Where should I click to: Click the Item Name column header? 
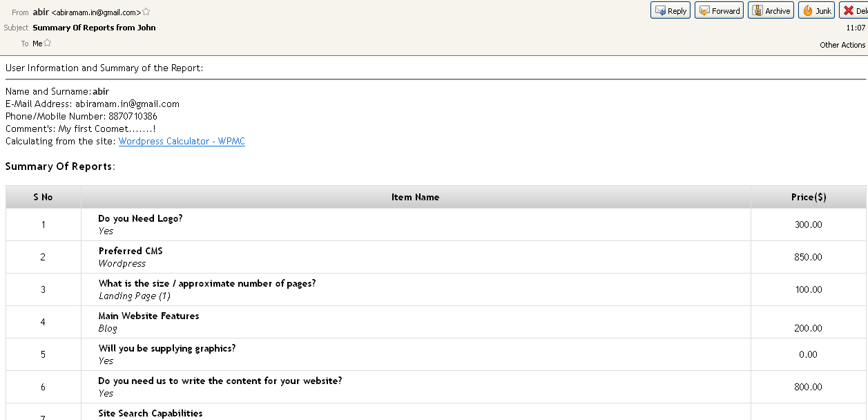point(415,197)
